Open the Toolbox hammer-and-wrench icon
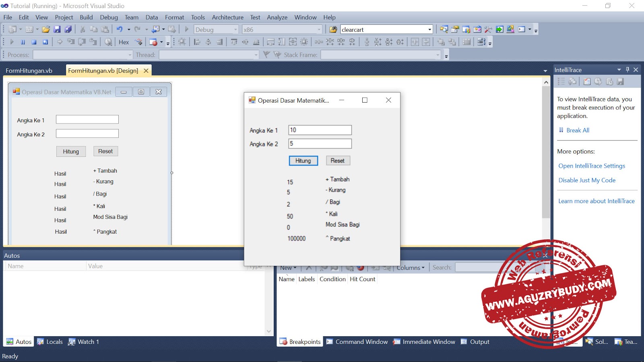 click(488, 29)
